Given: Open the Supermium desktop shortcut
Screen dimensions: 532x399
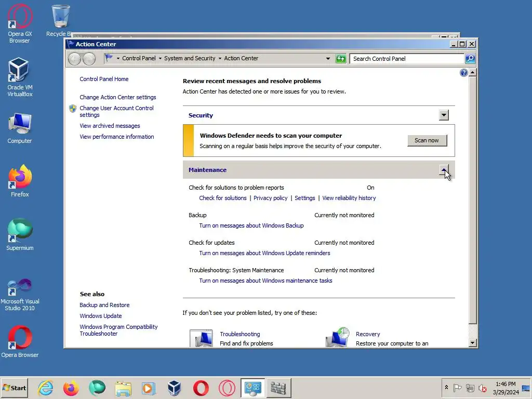Looking at the screenshot, I should click(x=20, y=235).
